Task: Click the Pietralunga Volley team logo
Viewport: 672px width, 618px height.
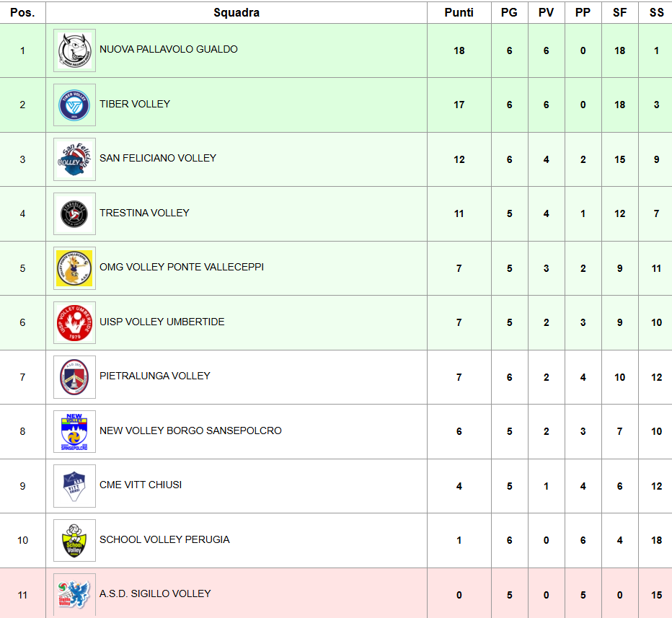Action: point(74,377)
